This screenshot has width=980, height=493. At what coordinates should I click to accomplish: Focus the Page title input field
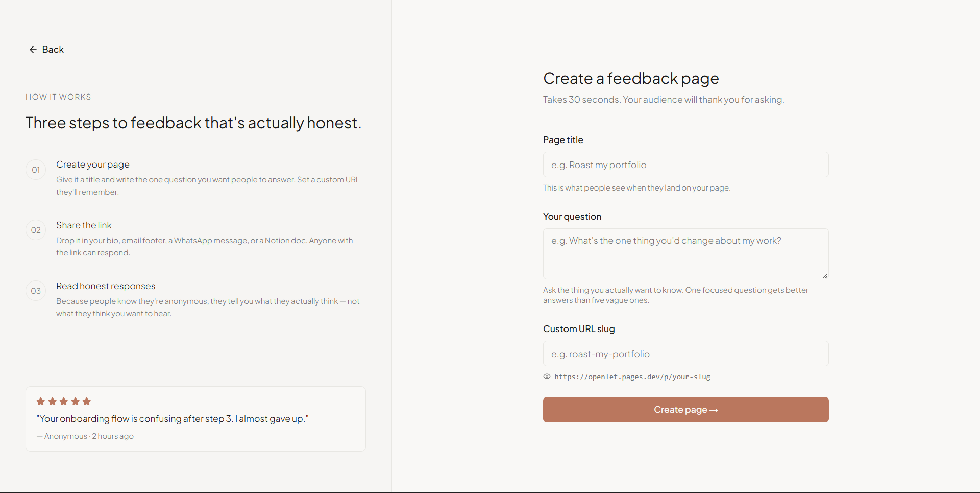click(x=685, y=165)
